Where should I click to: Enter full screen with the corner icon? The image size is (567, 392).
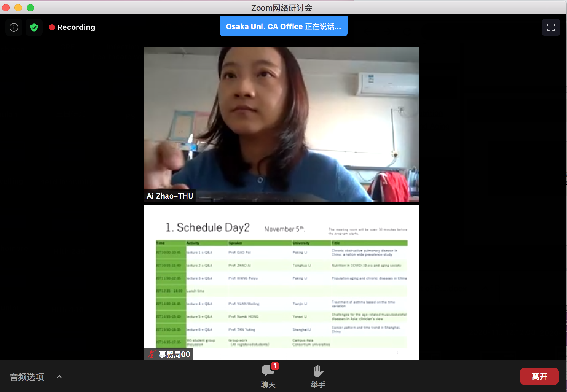click(x=551, y=27)
